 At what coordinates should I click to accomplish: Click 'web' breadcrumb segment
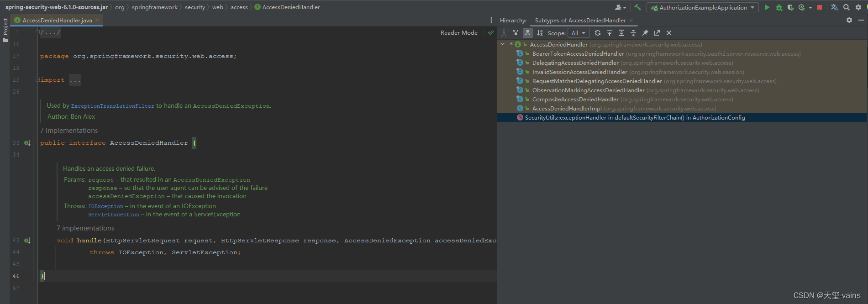point(218,7)
